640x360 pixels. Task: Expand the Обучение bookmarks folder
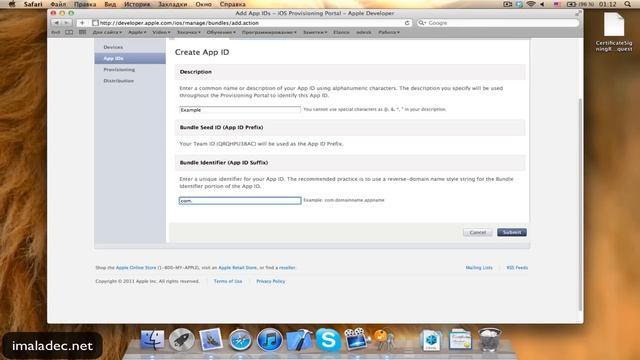[221, 32]
